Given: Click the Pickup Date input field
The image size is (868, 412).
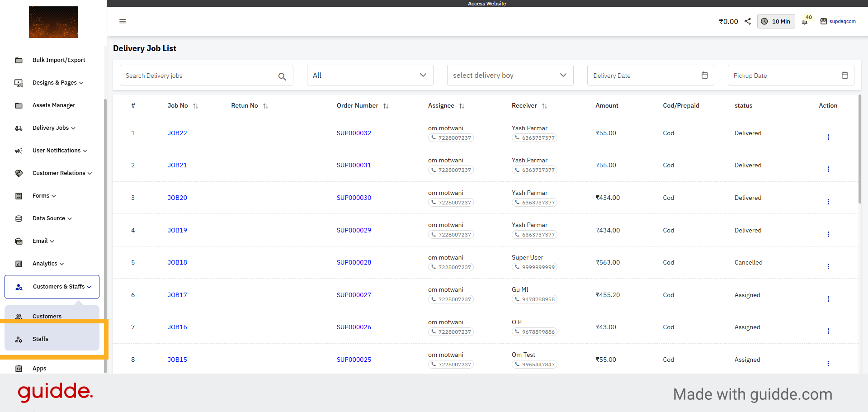Looking at the screenshot, I should coord(791,75).
